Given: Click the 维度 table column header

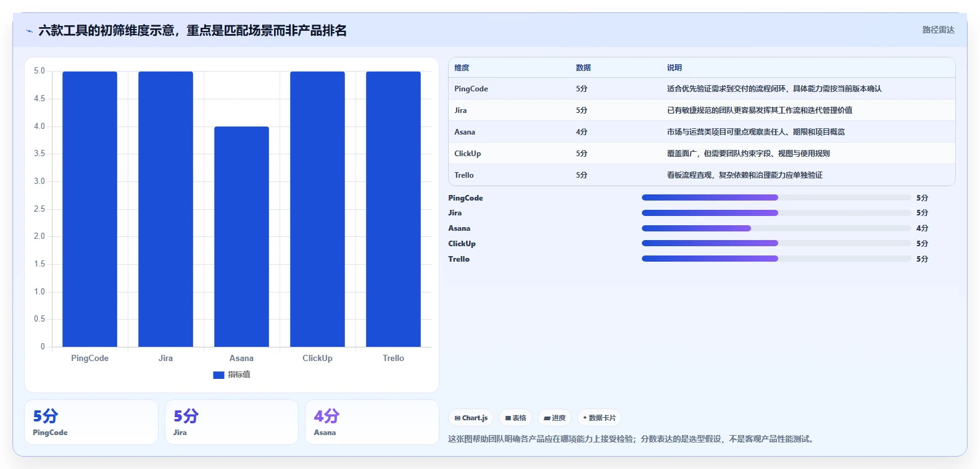Looking at the screenshot, I should (462, 68).
